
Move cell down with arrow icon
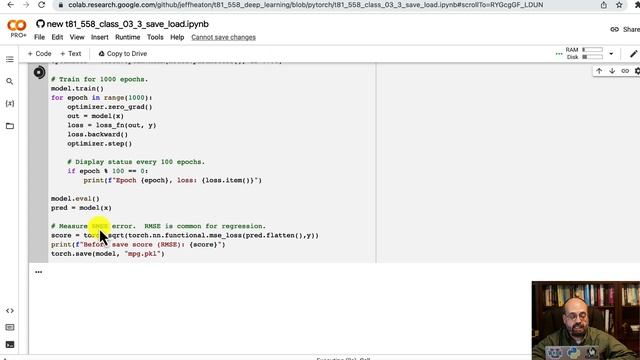pos(612,71)
